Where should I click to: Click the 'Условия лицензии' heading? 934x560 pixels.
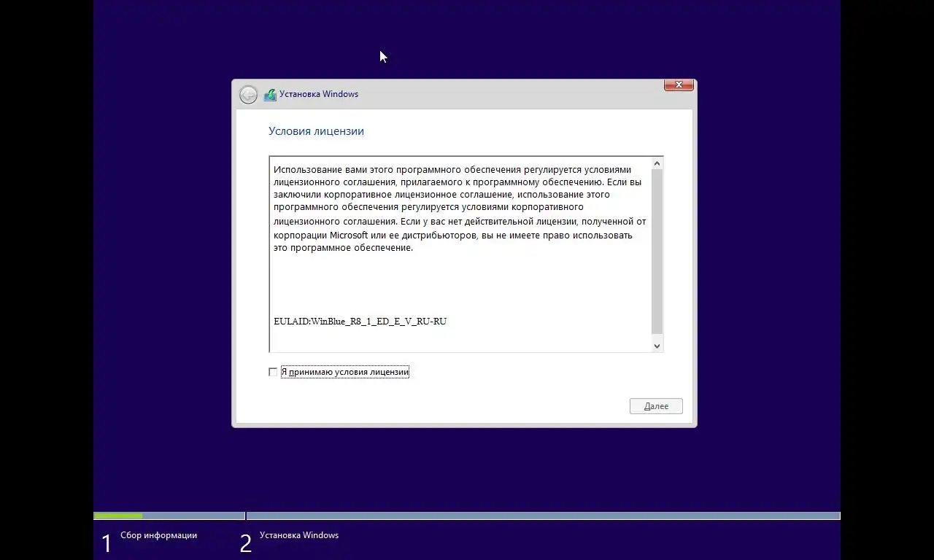point(316,131)
